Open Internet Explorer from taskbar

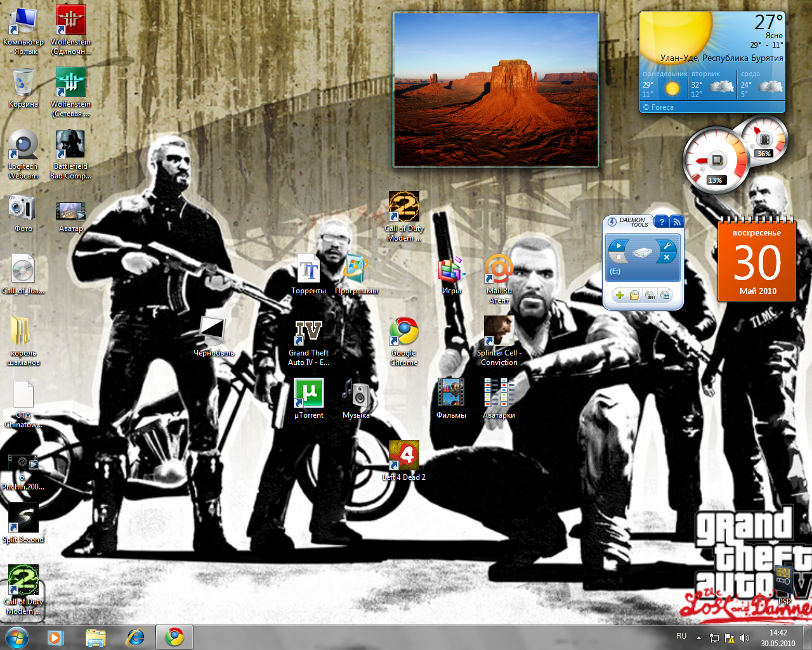135,637
